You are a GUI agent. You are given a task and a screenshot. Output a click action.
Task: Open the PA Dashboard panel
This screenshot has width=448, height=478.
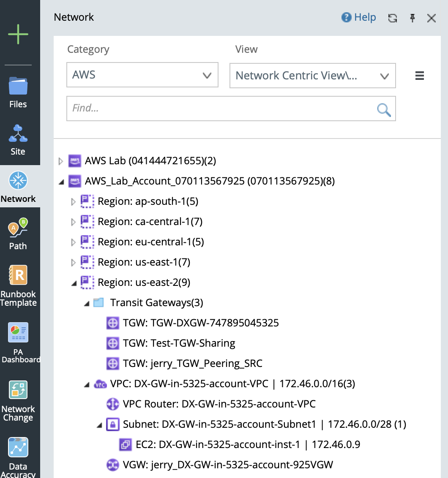pyautogui.click(x=18, y=342)
